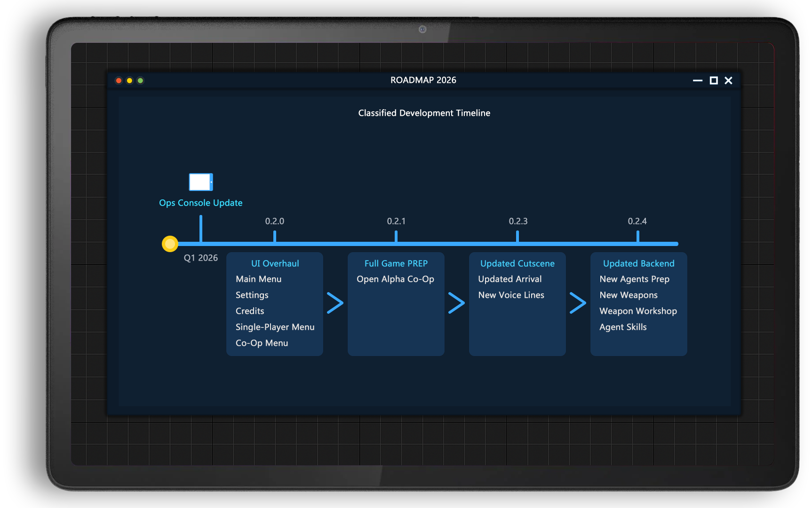Viewport: 812px width, 508px height.
Task: Select the 0.2.3 version marker
Action: tap(518, 221)
